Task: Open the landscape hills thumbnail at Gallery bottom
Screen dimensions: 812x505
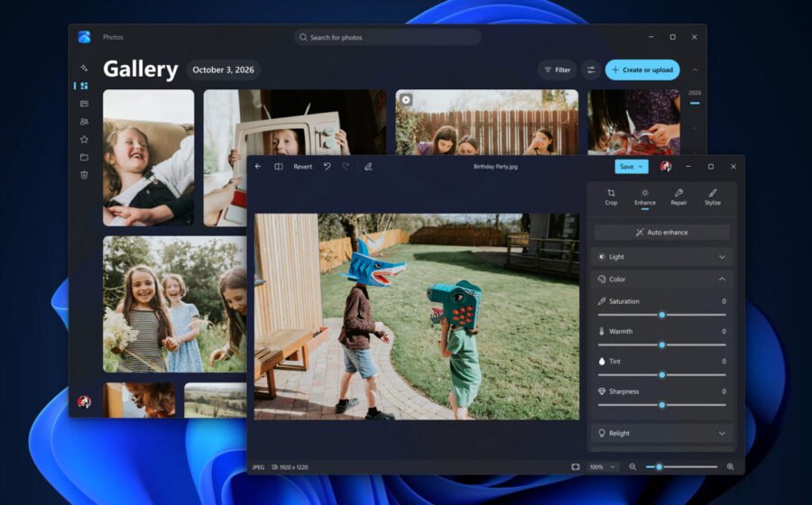Action: tap(216, 400)
